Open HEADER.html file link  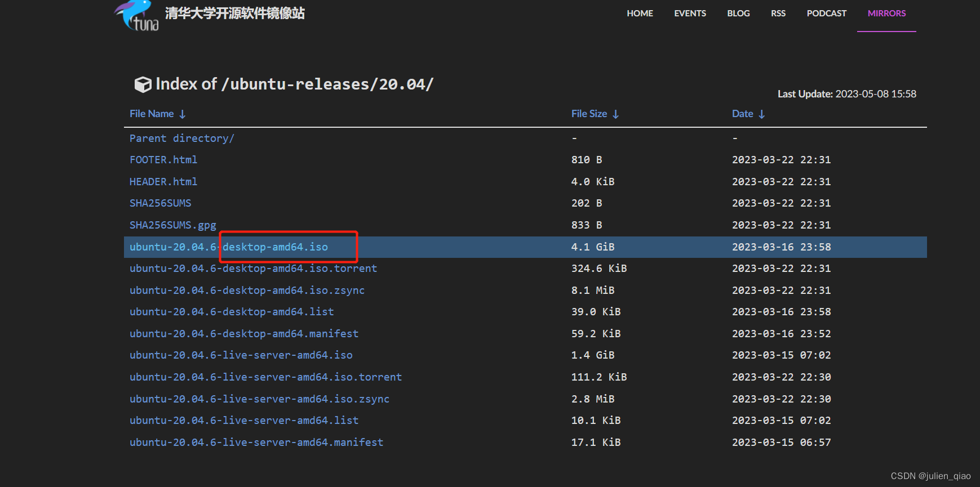[163, 182]
